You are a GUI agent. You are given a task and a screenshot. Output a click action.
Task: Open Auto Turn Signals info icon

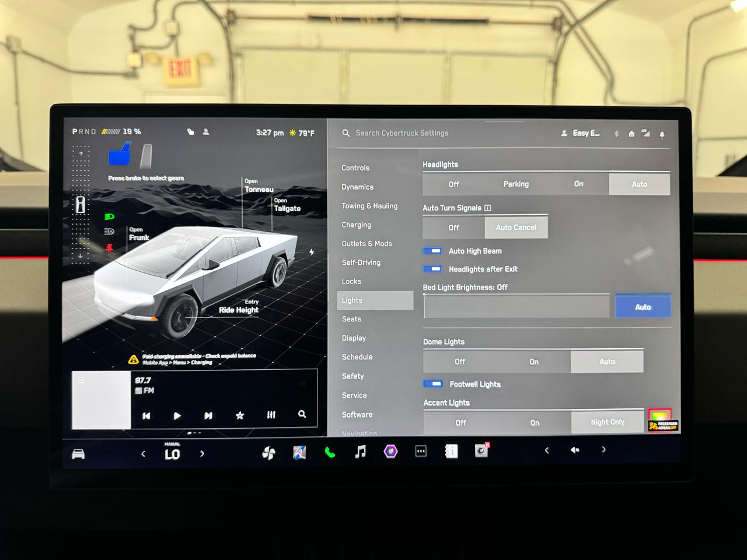tap(487, 208)
